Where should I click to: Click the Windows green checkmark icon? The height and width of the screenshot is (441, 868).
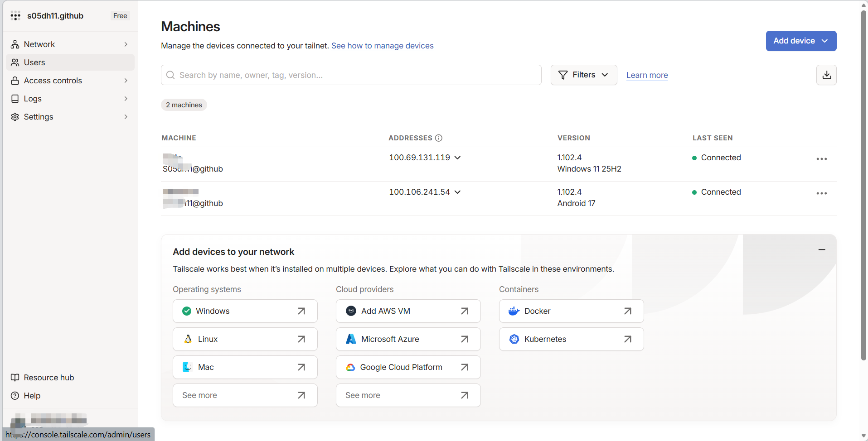(x=187, y=311)
